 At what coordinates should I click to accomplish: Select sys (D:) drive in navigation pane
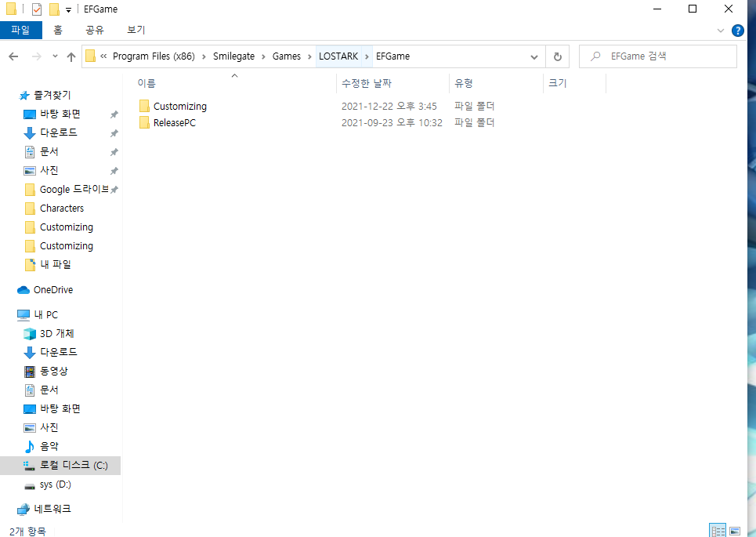55,484
